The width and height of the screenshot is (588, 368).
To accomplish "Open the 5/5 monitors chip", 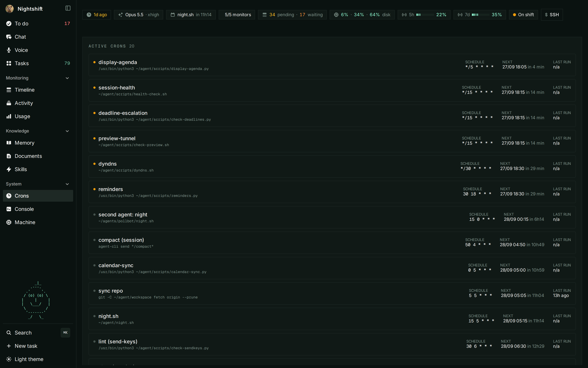I will [237, 15].
